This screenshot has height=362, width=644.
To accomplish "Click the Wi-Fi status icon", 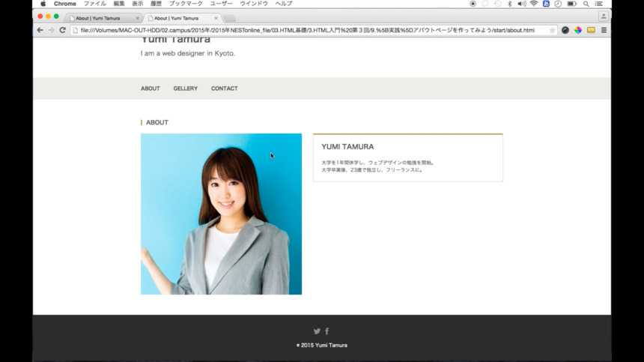I will pos(533,4).
